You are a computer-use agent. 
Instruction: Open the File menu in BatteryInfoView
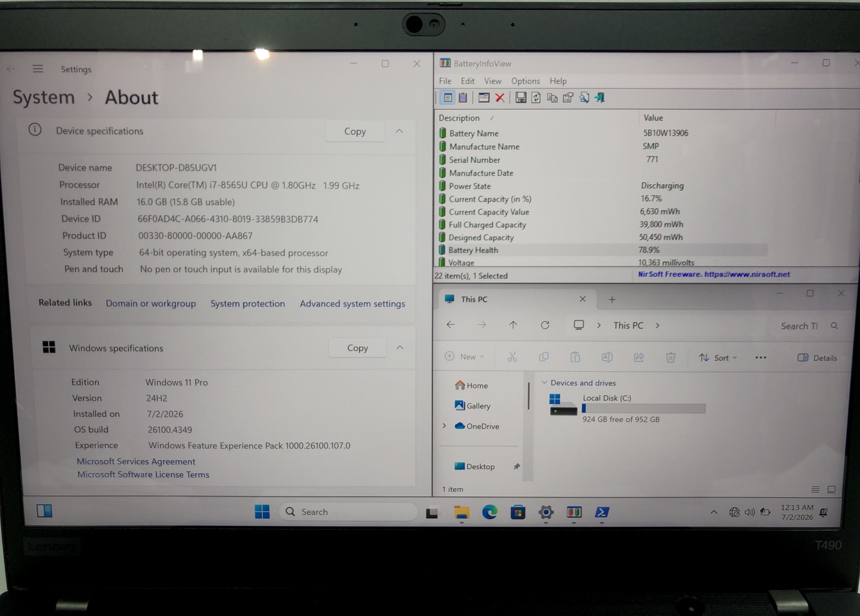(x=445, y=81)
